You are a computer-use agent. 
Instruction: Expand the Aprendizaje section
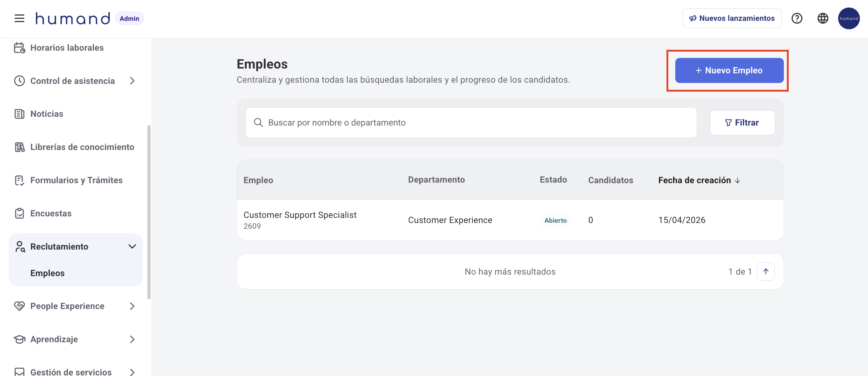pyautogui.click(x=132, y=339)
